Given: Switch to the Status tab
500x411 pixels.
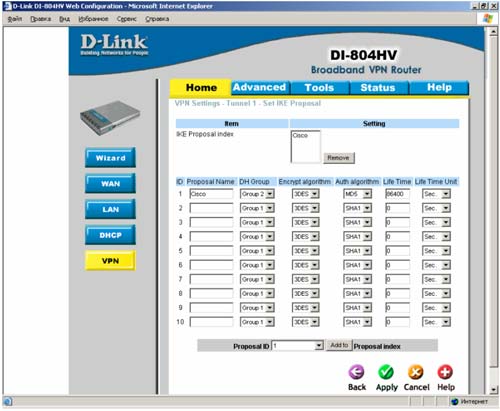Looking at the screenshot, I should (378, 88).
